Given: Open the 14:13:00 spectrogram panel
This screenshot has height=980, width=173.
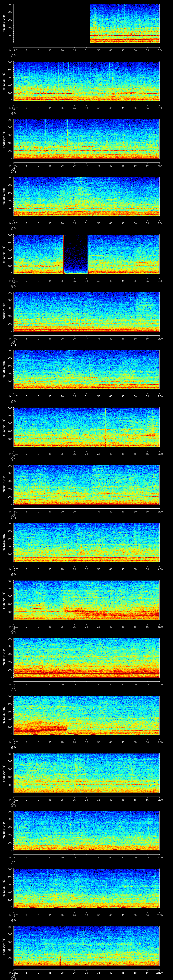Looking at the screenshot, I should pyautogui.click(x=86, y=543).
